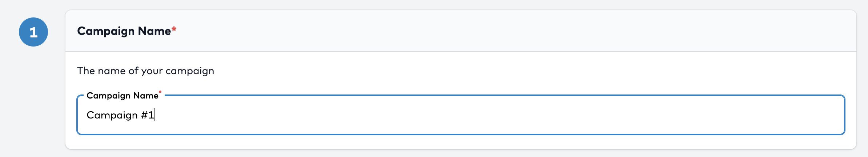Click the word "campaign" in the description
Image resolution: width=868 pixels, height=157 pixels.
(x=190, y=71)
